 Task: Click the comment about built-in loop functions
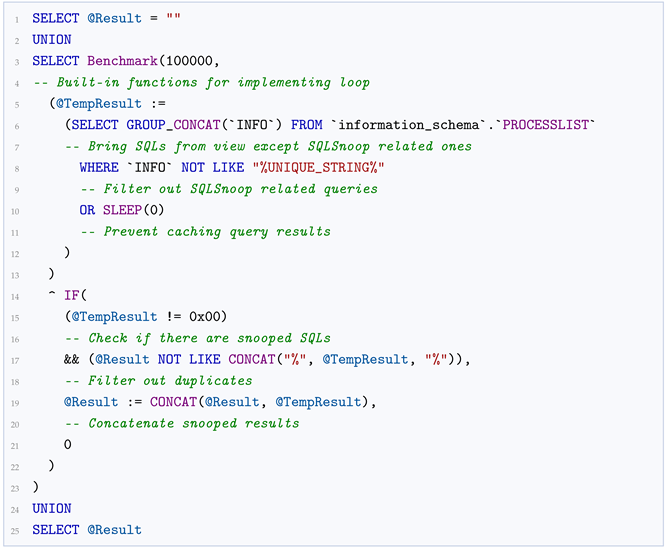[202, 82]
